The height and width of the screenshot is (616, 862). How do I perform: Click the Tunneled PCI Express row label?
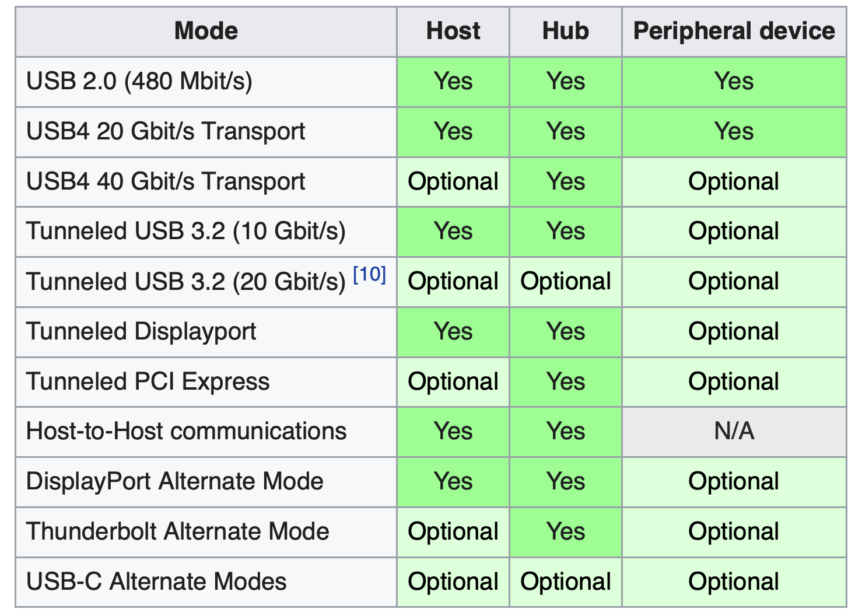click(x=148, y=381)
